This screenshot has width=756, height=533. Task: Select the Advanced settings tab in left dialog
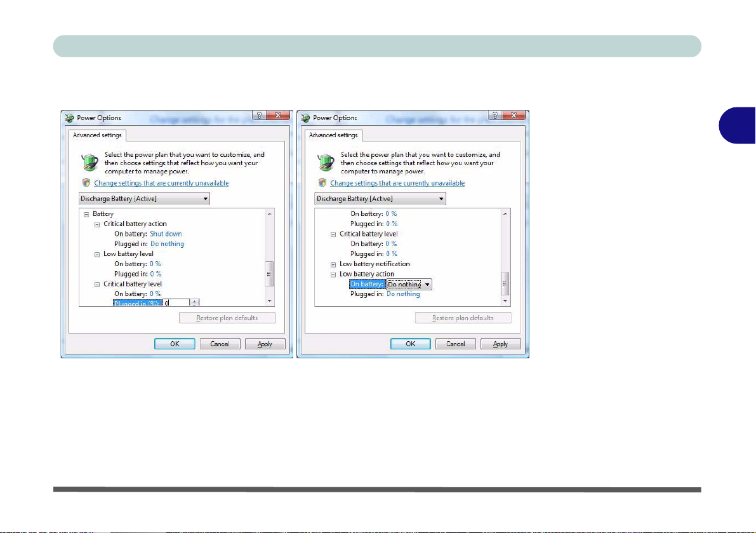coord(97,135)
